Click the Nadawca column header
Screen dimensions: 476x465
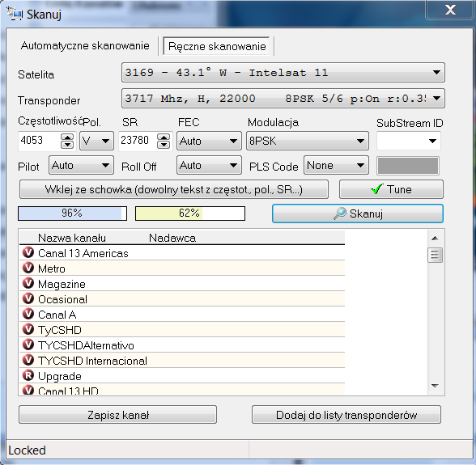[x=172, y=238]
